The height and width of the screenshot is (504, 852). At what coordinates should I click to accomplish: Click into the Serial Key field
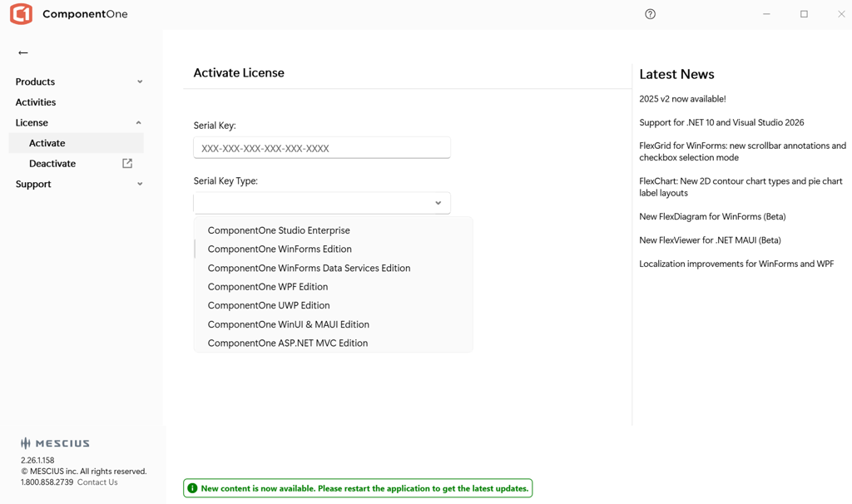tap(322, 148)
